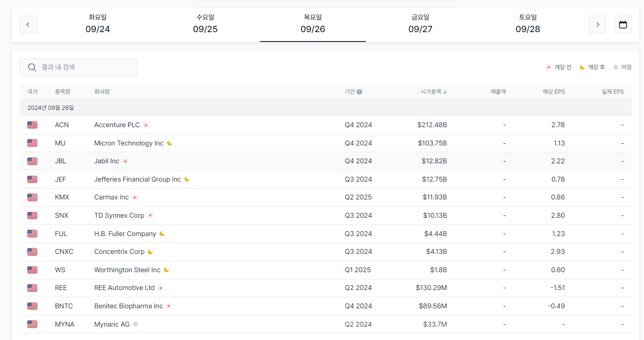
Task: Go to next dates with right arrow
Action: coord(597,25)
